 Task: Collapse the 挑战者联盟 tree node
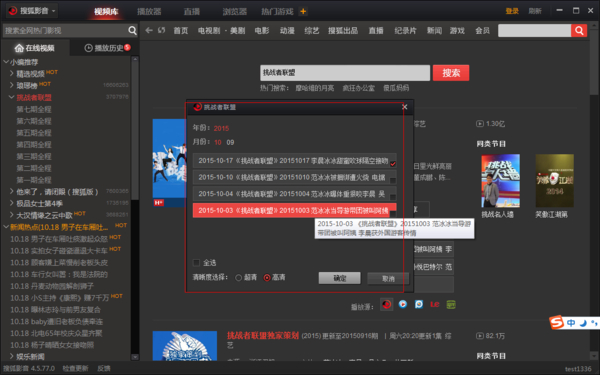point(11,97)
